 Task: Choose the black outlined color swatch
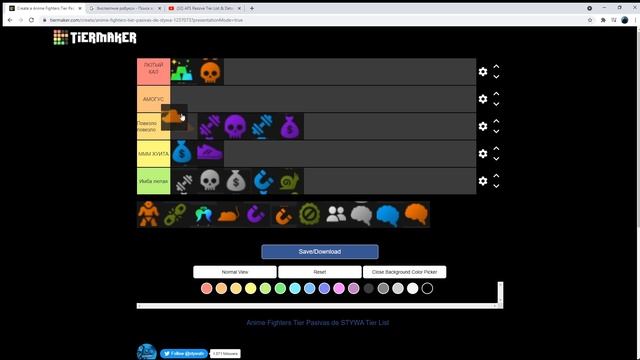click(427, 289)
